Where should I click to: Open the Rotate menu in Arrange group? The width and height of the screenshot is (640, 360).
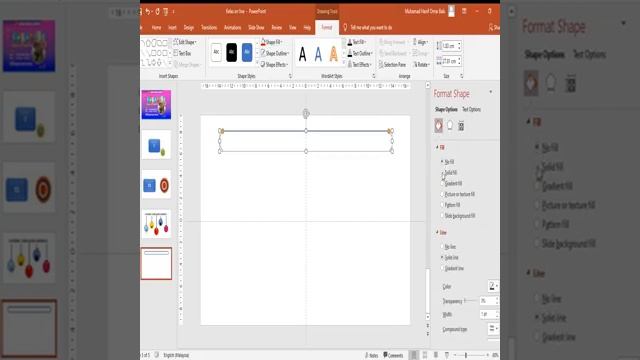coord(421,64)
